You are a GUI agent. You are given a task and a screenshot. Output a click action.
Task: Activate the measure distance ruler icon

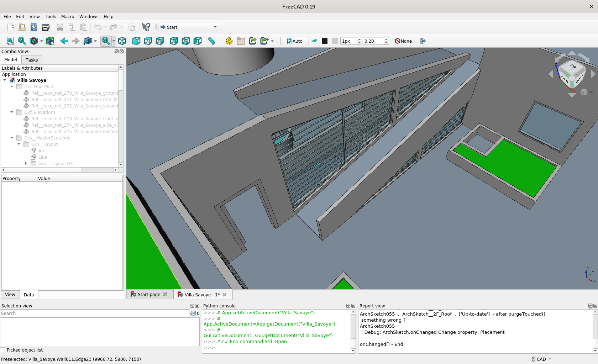tap(211, 41)
